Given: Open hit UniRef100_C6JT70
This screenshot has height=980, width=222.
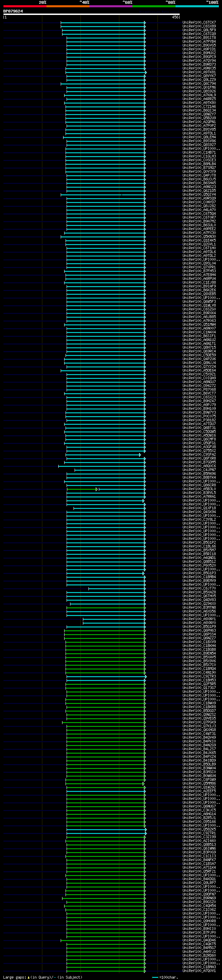Looking at the screenshot, I should click(199, 589).
